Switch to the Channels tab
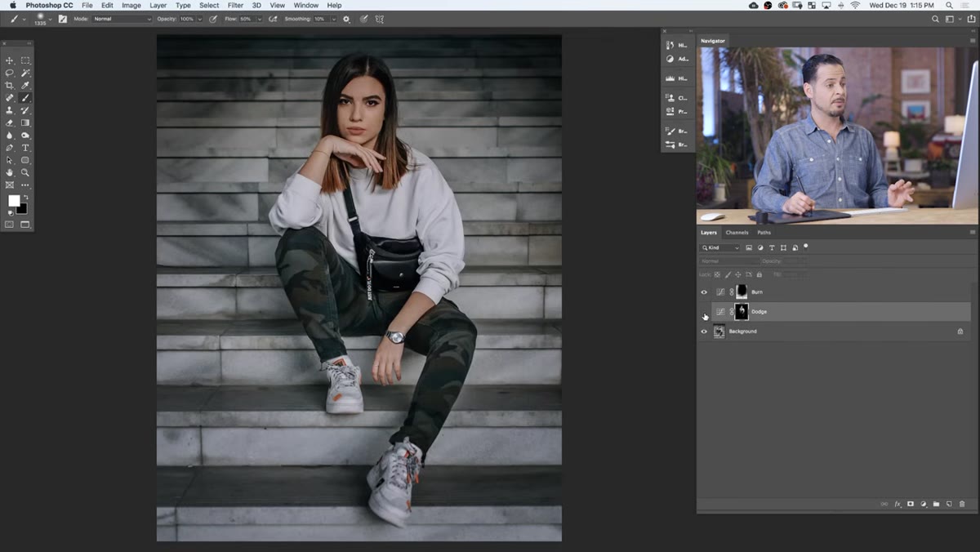 (737, 233)
